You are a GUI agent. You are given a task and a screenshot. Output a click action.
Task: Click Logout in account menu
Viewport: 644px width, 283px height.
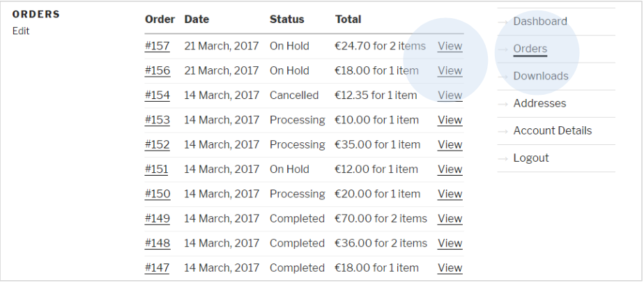[x=530, y=158]
